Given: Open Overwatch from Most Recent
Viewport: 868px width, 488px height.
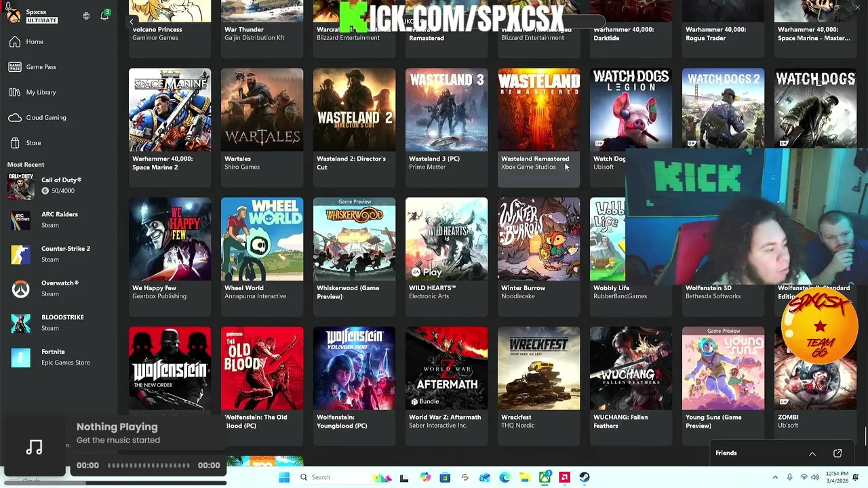Looking at the screenshot, I should (x=58, y=289).
